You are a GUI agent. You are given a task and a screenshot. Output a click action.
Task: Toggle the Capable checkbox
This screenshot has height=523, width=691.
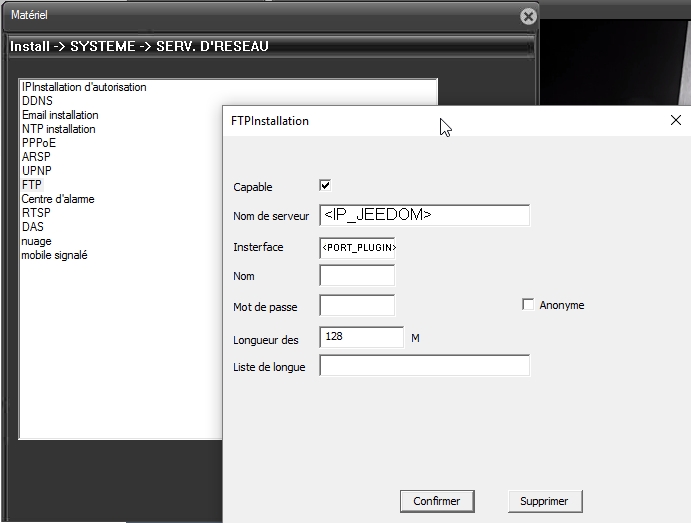point(325,185)
